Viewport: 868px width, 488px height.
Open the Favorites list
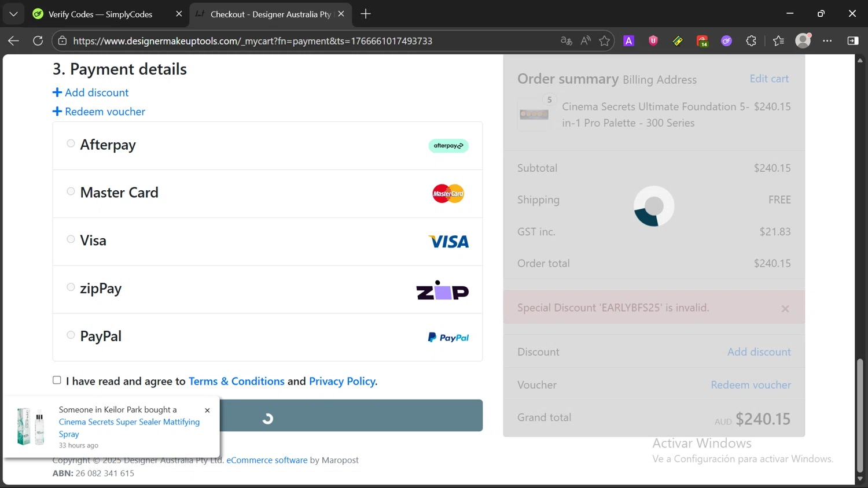778,40
